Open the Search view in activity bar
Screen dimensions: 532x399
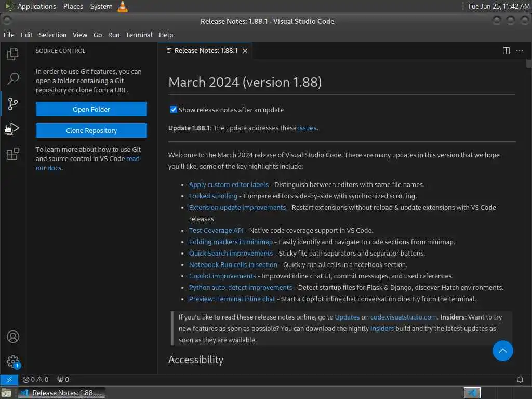pos(12,78)
